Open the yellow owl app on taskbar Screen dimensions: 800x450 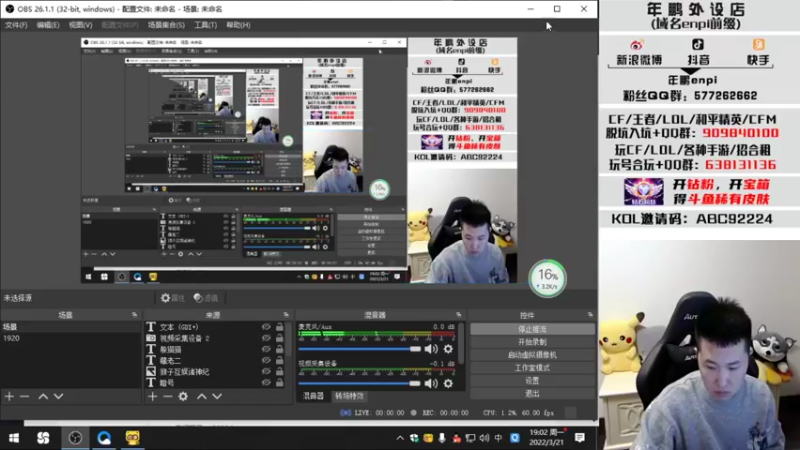click(x=133, y=438)
